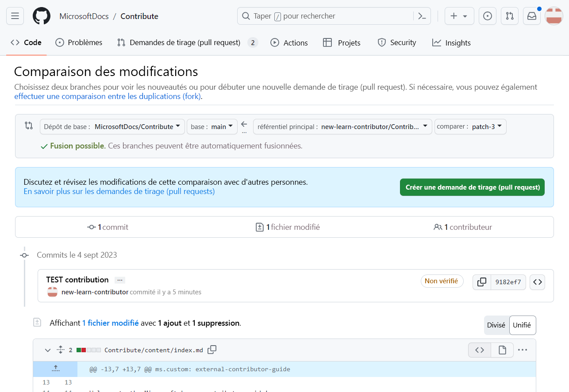The height and width of the screenshot is (392, 569).
Task: Click Créer une demande de tirage button
Action: 472,187
